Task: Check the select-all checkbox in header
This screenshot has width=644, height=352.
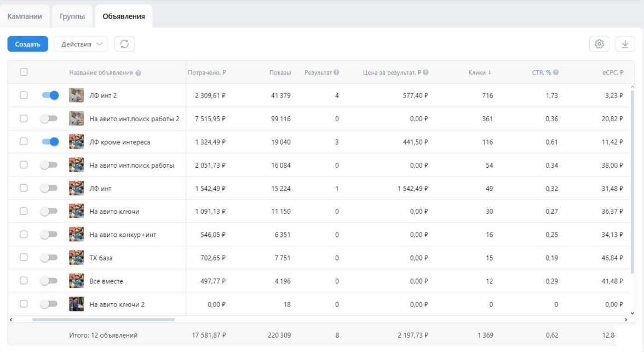Action: click(x=24, y=72)
